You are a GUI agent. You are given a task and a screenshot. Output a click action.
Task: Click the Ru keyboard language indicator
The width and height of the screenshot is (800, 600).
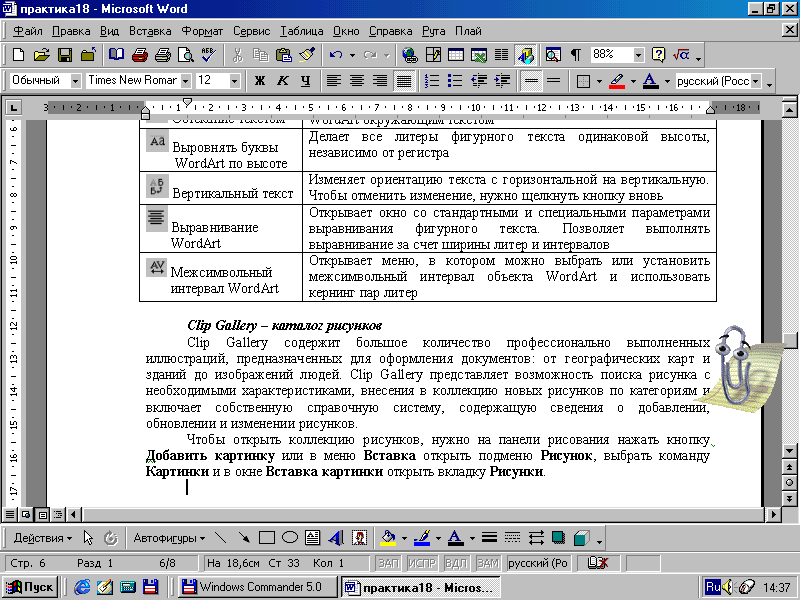point(712,587)
